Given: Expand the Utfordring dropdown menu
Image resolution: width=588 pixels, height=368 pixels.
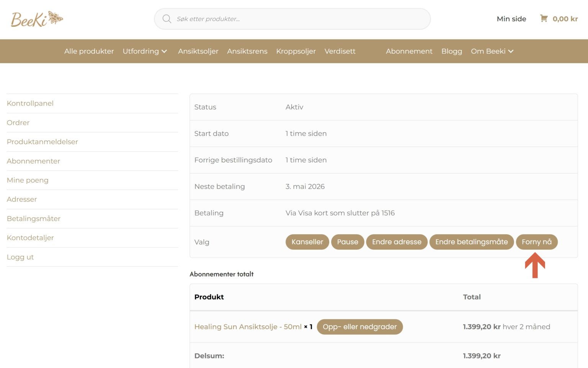Looking at the screenshot, I should coord(145,51).
